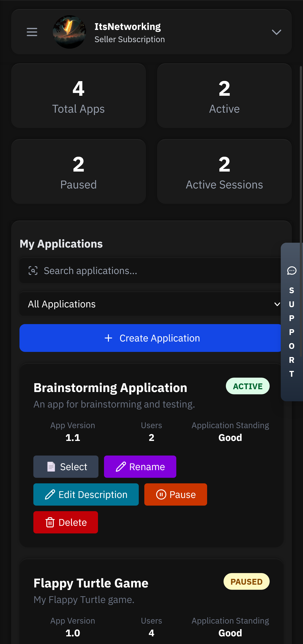Click the search scan icon

[x=33, y=271]
